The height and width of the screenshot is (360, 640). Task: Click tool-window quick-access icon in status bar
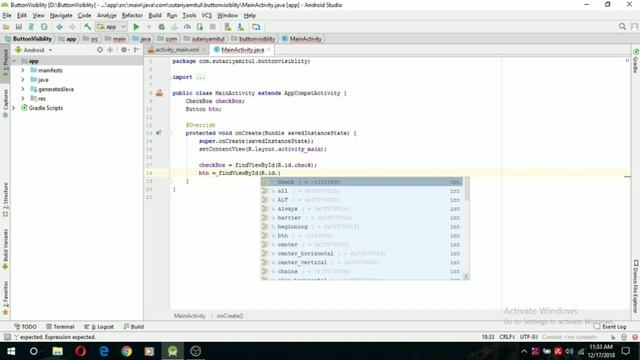[x=7, y=337]
